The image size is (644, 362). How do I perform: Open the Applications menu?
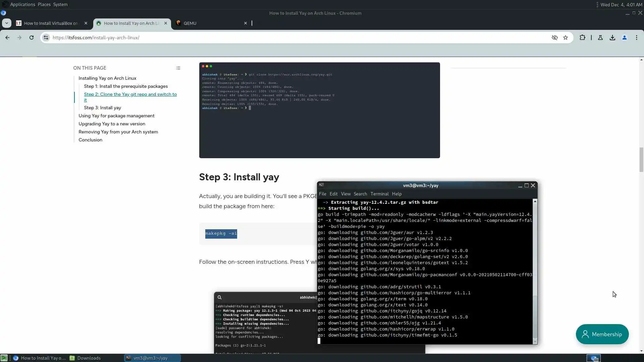22,4
